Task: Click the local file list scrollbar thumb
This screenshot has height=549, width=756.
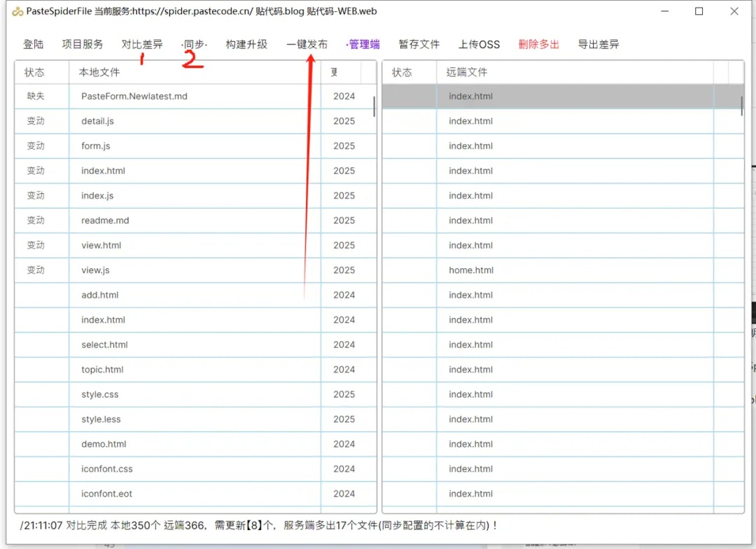Action: [374, 106]
